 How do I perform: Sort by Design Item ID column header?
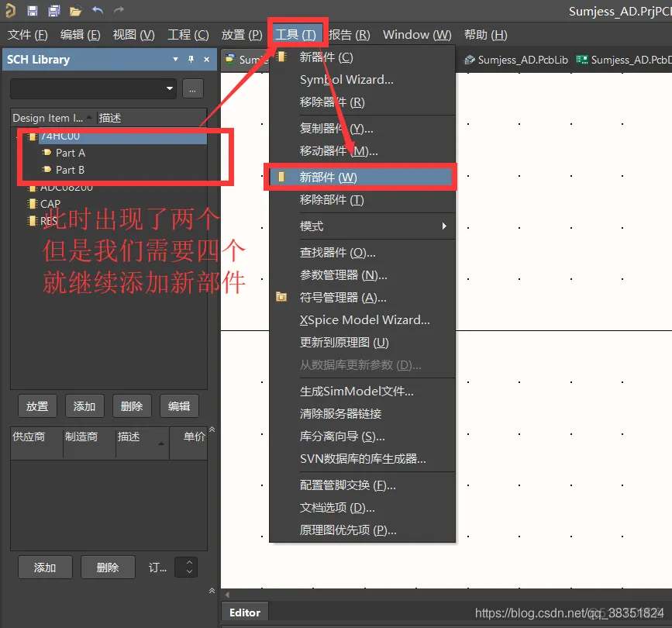(52, 118)
